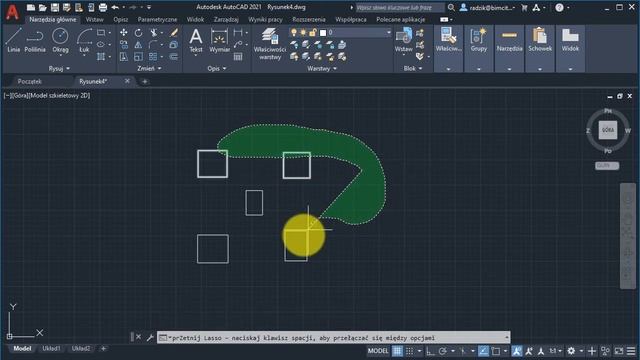640x360 pixels.
Task: Click the GÓRA face of the ViewCube
Action: (608, 130)
